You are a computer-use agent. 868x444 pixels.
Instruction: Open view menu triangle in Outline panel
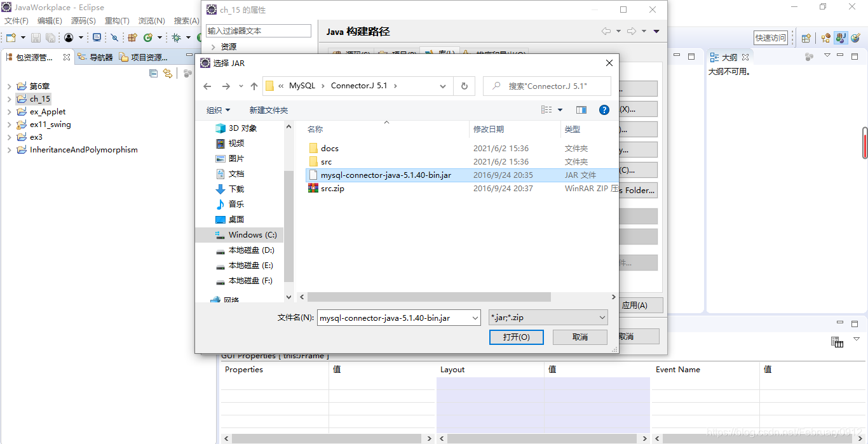[827, 56]
